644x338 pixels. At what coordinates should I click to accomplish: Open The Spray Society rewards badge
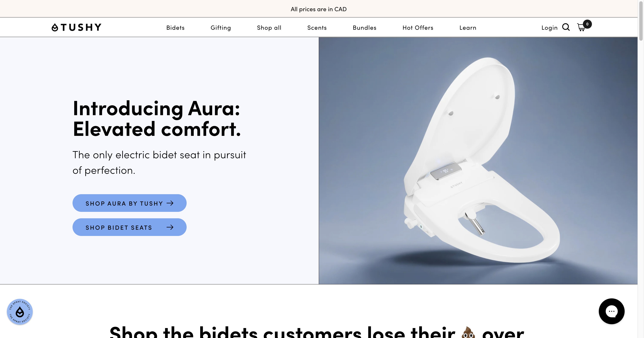pyautogui.click(x=20, y=312)
